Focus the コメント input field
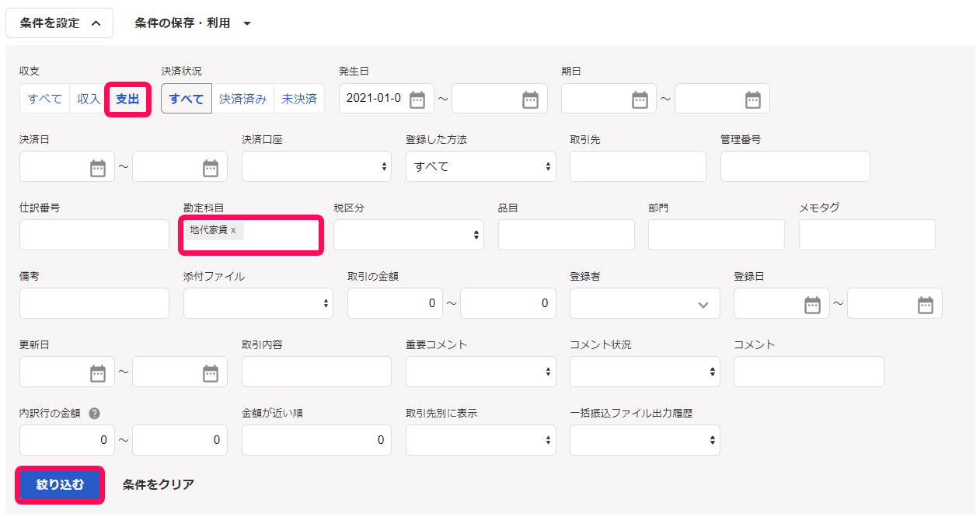Image resolution: width=980 pixels, height=517 pixels. click(809, 372)
